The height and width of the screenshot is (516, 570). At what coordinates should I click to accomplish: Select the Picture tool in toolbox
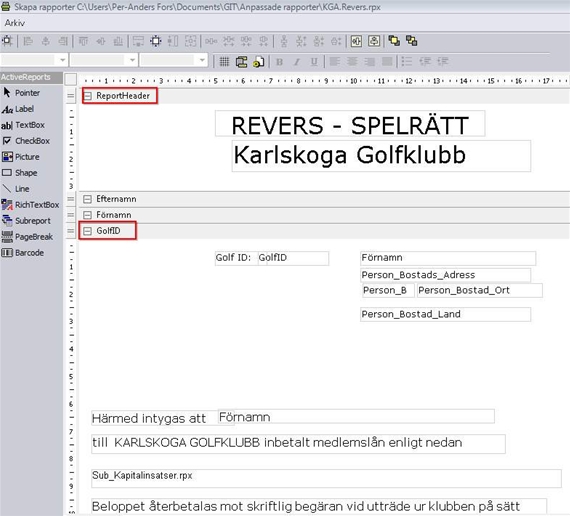[x=21, y=157]
